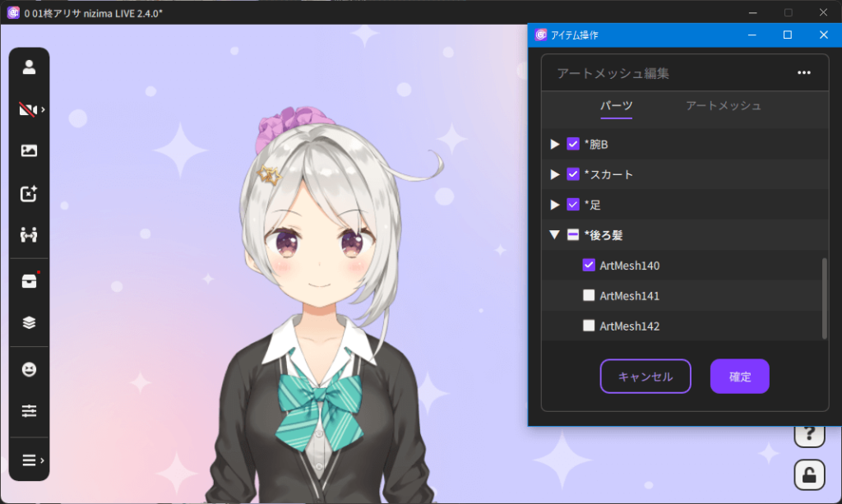Viewport: 842px width, 504px height.
Task: Uncheck the ArtMesh140 checkbox
Action: pyautogui.click(x=589, y=265)
